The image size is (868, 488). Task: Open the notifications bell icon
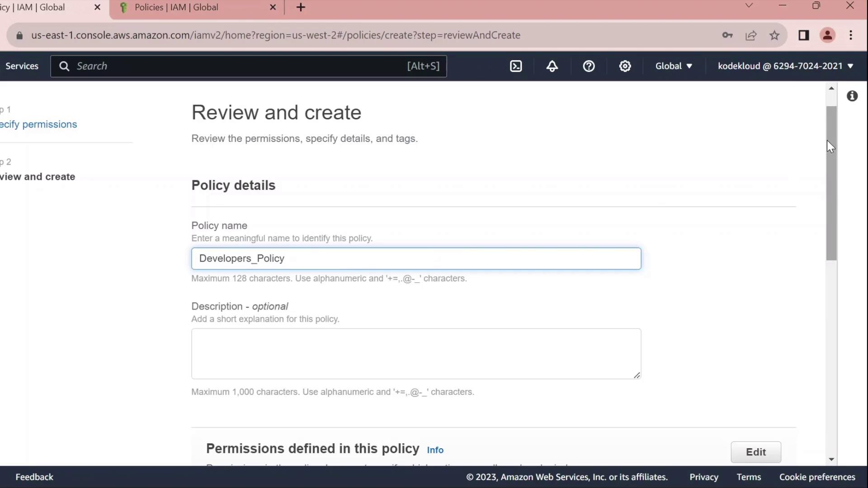[552, 66]
